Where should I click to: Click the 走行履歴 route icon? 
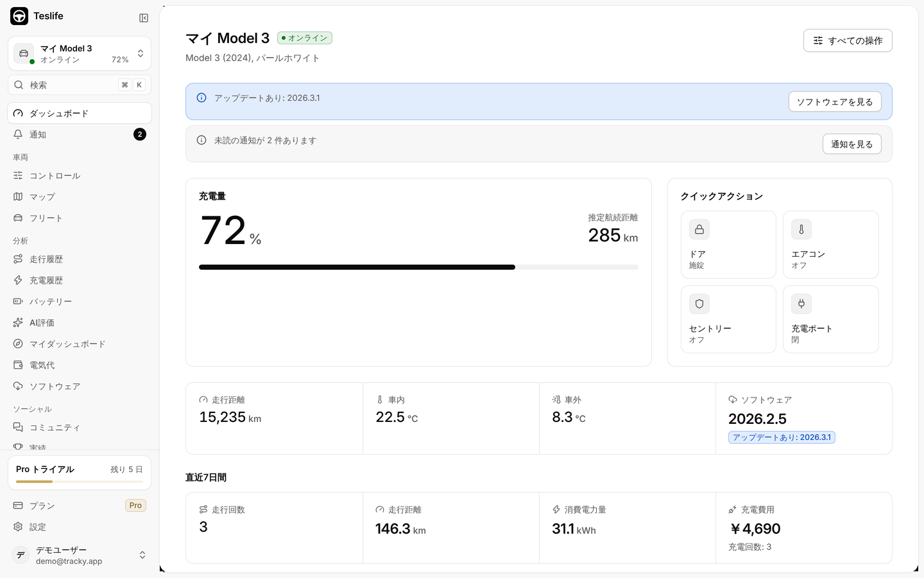pyautogui.click(x=18, y=259)
